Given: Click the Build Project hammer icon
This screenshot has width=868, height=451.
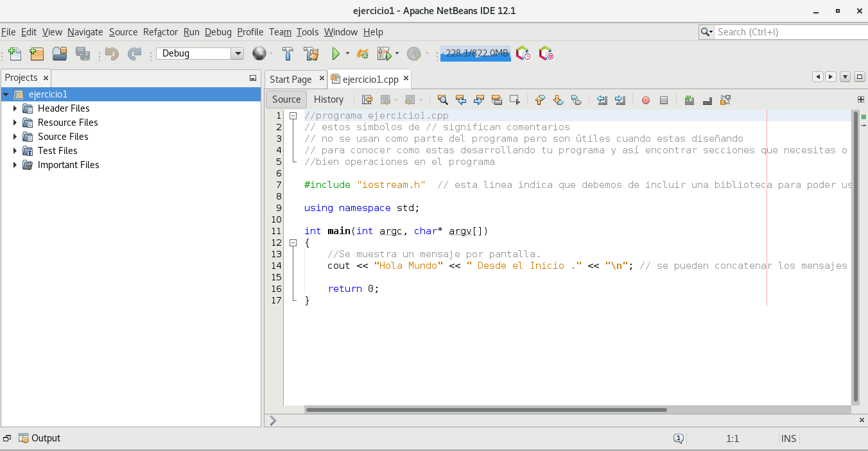Looking at the screenshot, I should (x=288, y=54).
